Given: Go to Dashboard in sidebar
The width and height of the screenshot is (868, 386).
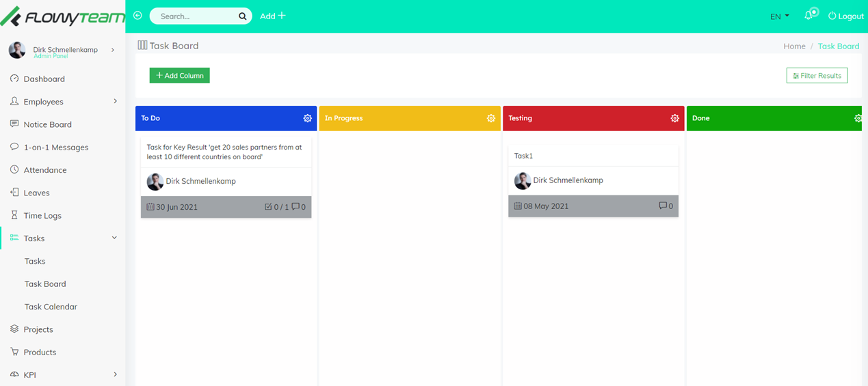Looking at the screenshot, I should 44,79.
